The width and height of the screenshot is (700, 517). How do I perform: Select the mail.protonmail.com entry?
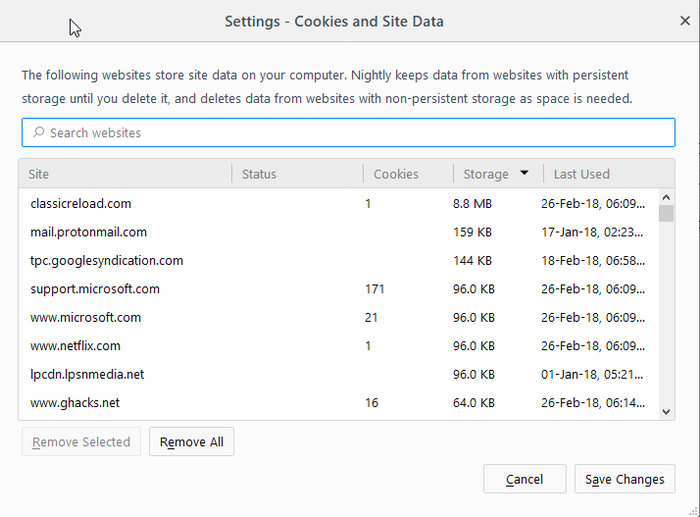coord(89,232)
